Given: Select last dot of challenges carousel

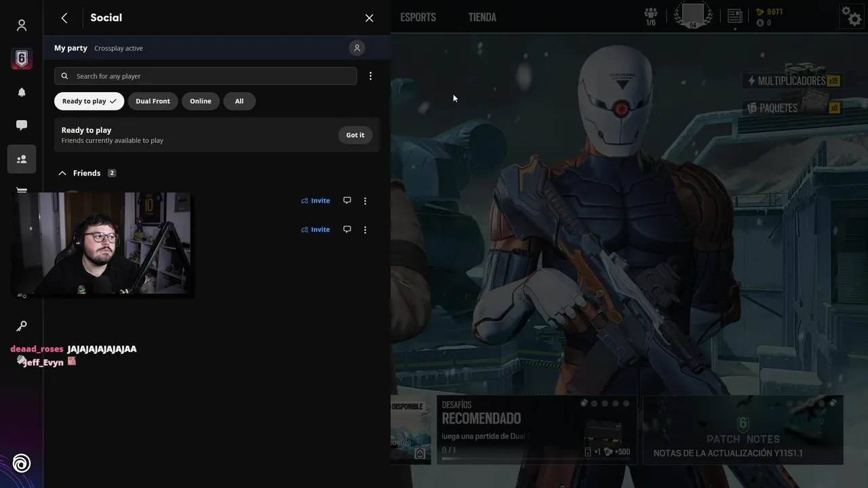Looking at the screenshot, I should click(626, 403).
